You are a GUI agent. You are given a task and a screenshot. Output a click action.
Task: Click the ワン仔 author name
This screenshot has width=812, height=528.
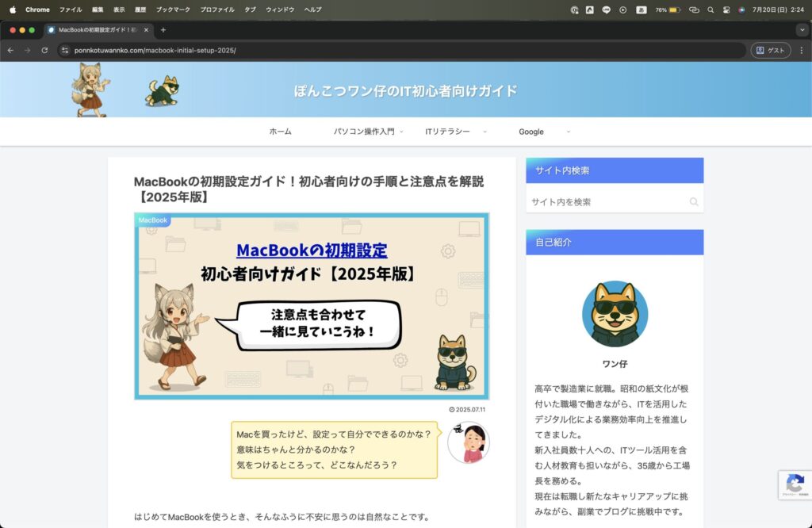click(615, 364)
